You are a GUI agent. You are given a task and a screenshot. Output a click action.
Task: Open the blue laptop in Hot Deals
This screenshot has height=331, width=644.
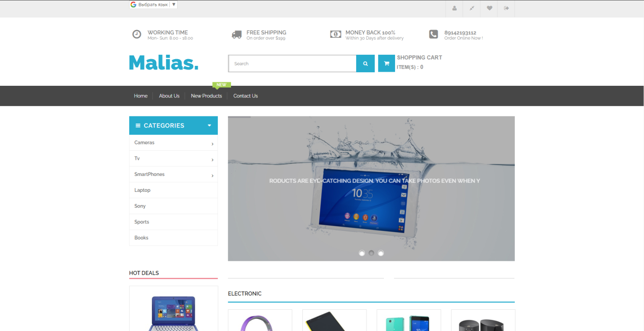173,314
